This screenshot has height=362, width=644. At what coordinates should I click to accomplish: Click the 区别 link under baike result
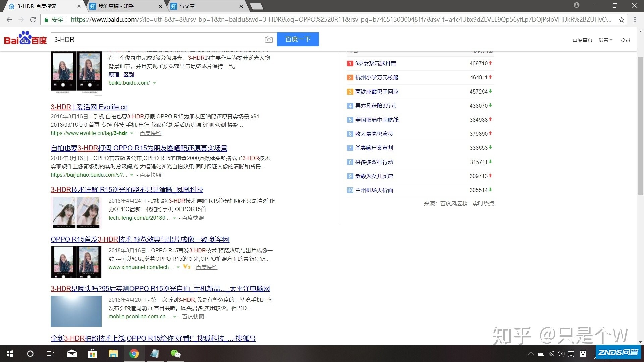[129, 75]
